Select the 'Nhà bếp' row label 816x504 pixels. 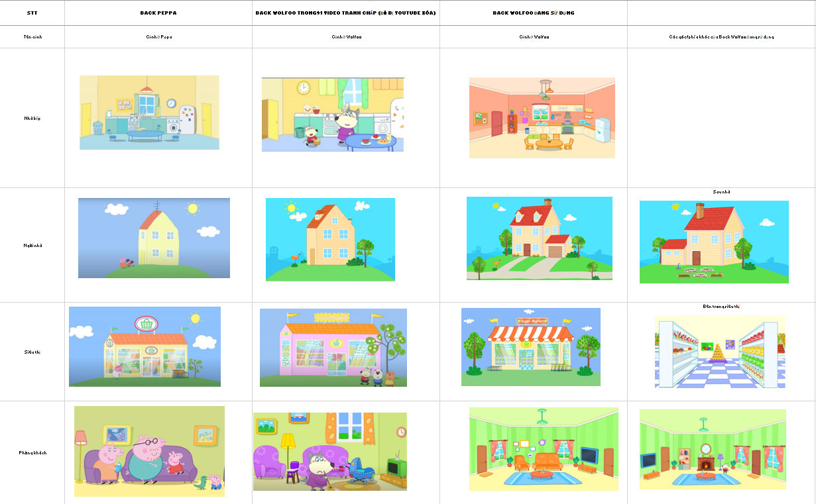tap(32, 118)
